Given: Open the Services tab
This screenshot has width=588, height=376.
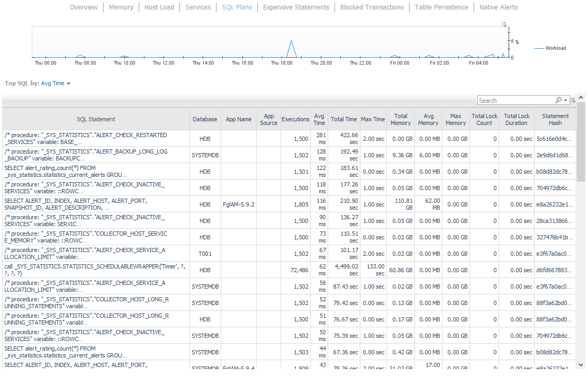Looking at the screenshot, I should coord(198,7).
